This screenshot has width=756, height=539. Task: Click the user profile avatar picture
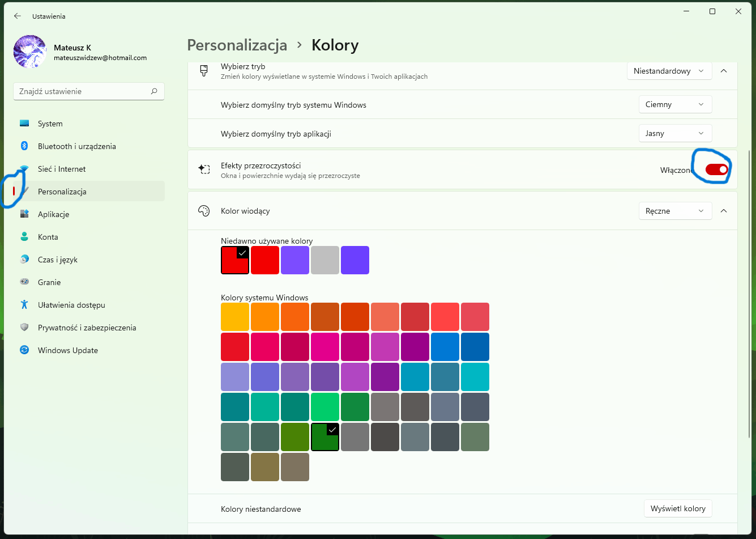click(30, 52)
